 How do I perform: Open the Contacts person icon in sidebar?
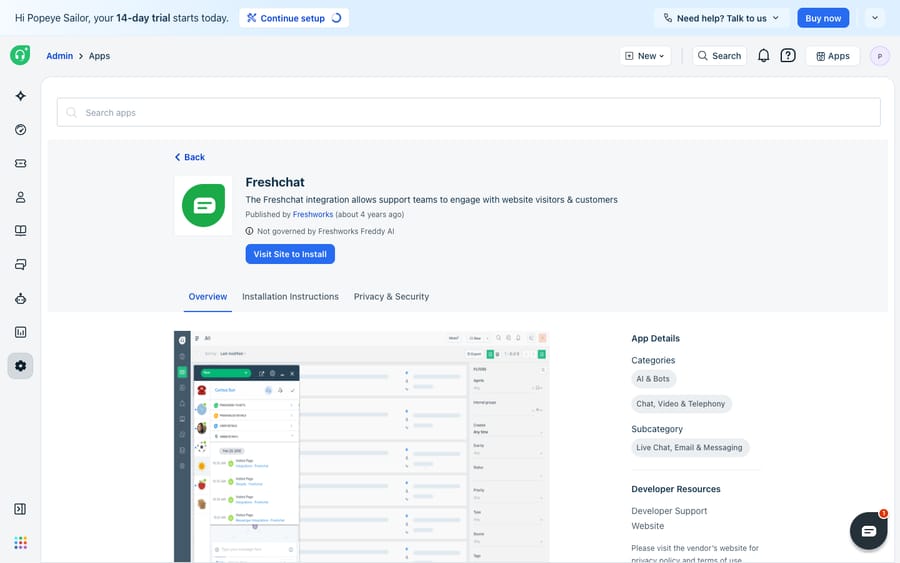point(21,197)
